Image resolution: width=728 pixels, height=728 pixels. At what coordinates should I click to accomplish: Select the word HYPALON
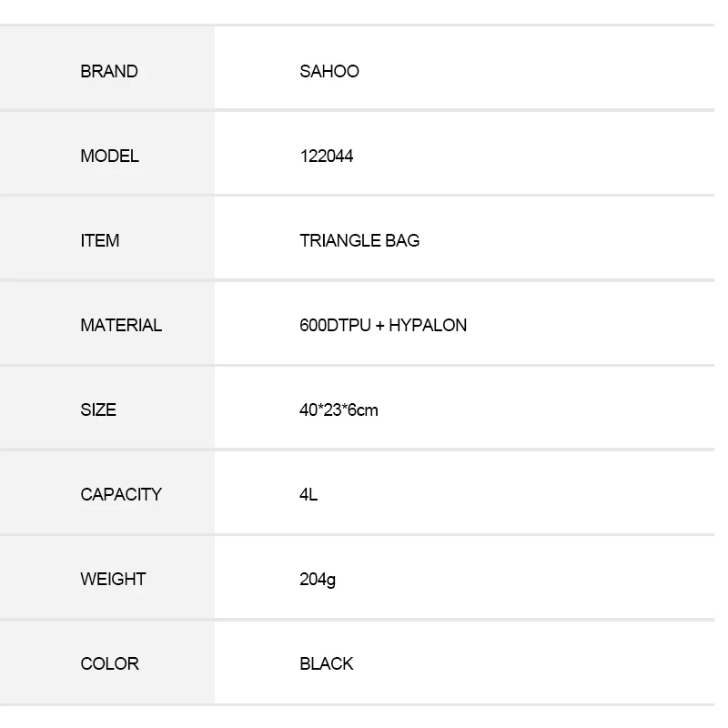(428, 326)
